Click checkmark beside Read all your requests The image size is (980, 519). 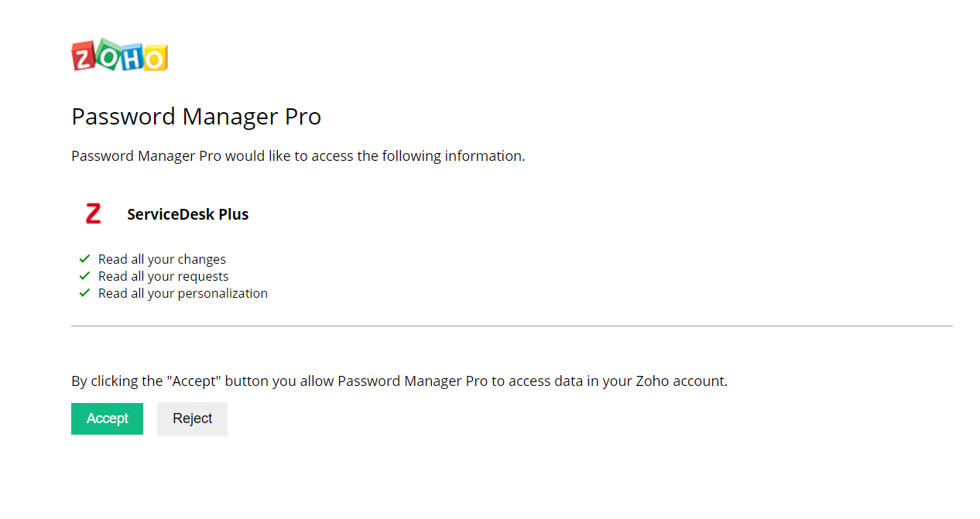(85, 276)
